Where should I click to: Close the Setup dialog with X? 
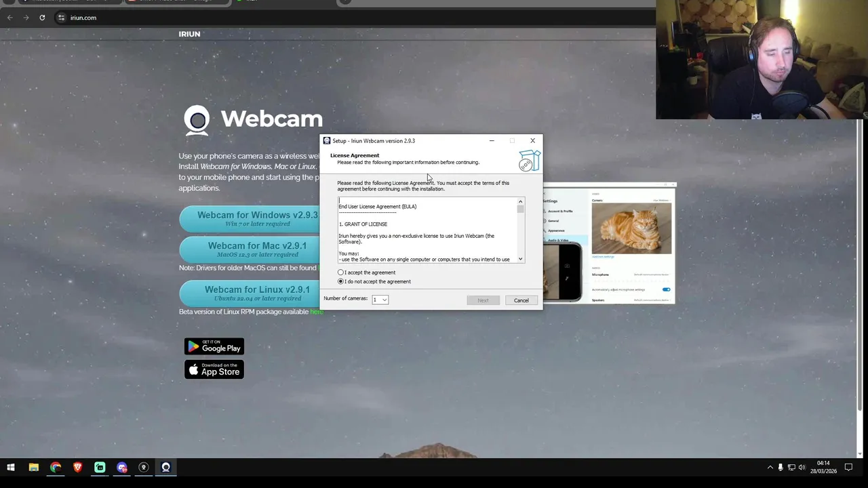[532, 141]
